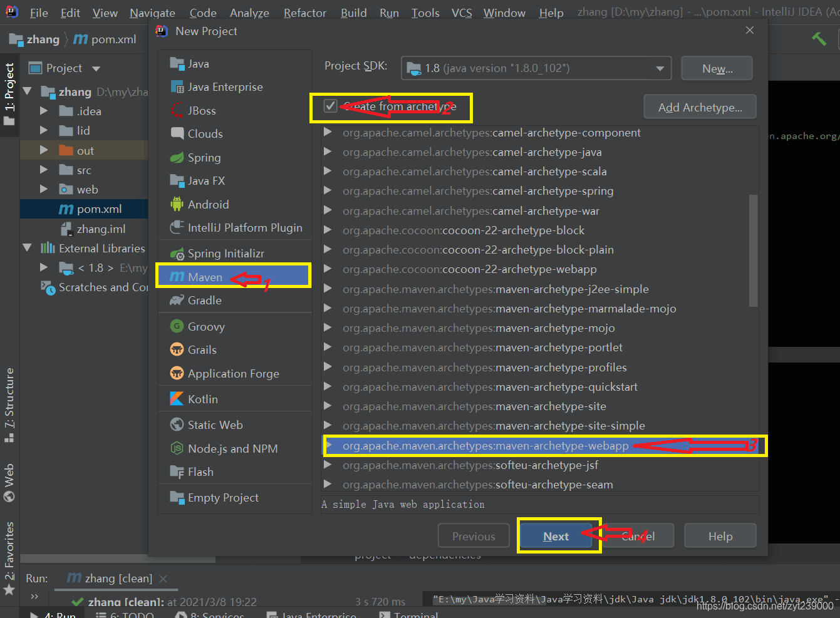840x618 pixels.
Task: Select the softeu-archetype-jsf archetype
Action: click(x=470, y=465)
